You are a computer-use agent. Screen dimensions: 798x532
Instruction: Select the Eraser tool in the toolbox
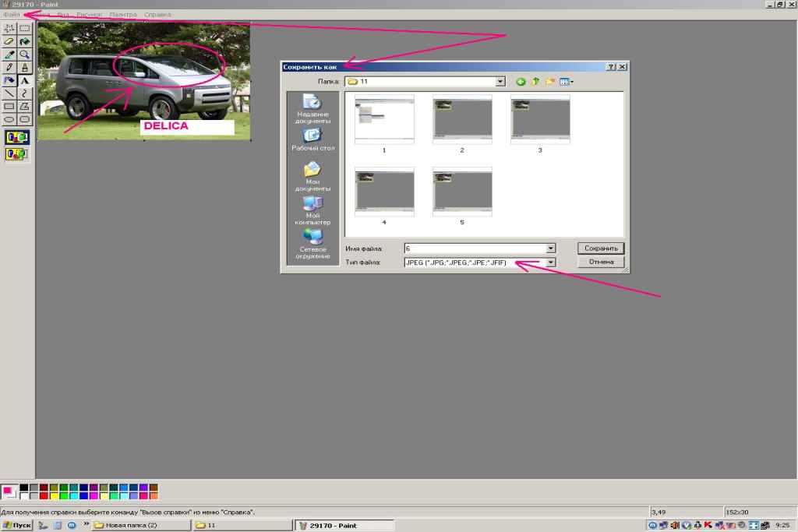(x=9, y=41)
